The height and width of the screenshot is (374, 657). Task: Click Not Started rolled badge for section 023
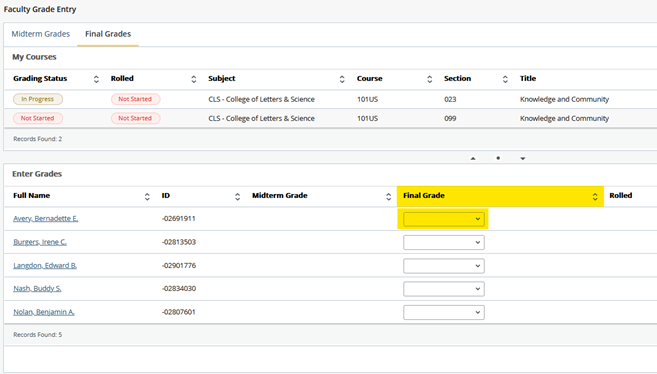point(135,99)
